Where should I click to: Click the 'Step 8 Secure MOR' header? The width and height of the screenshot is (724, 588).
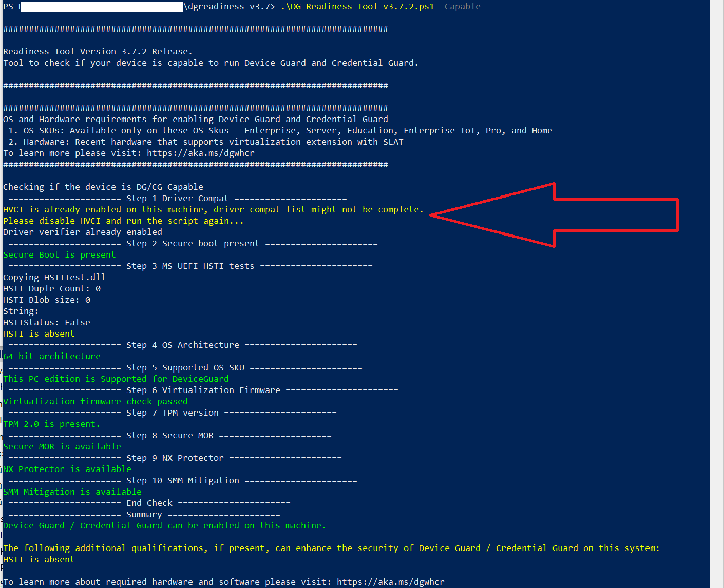point(170,435)
